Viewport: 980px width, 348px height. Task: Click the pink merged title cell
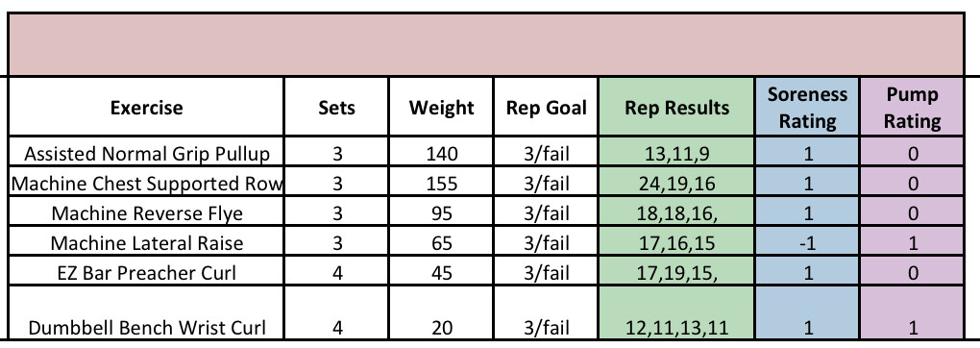point(486,44)
